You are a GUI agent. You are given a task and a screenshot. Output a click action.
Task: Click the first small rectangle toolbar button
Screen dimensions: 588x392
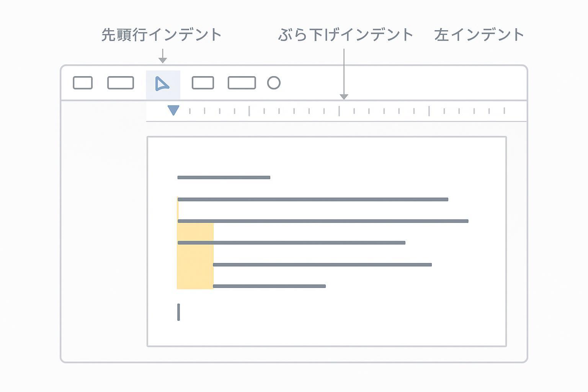[x=83, y=83]
